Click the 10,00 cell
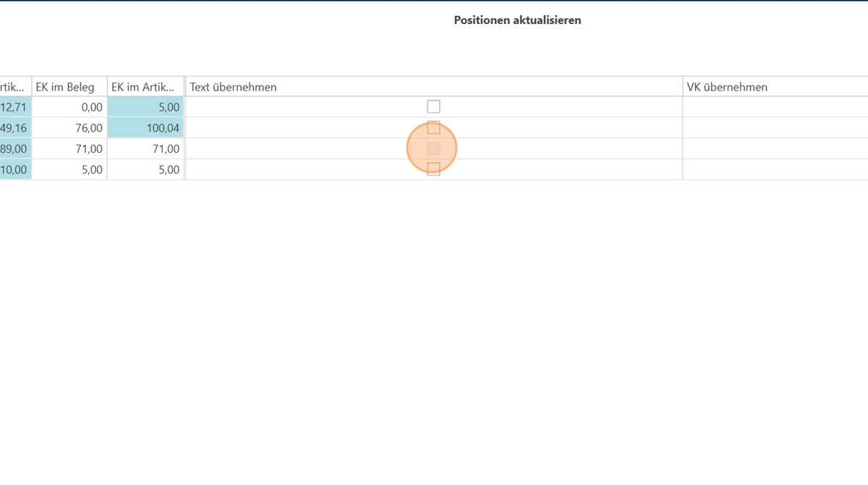This screenshot has width=868, height=485. [x=14, y=169]
